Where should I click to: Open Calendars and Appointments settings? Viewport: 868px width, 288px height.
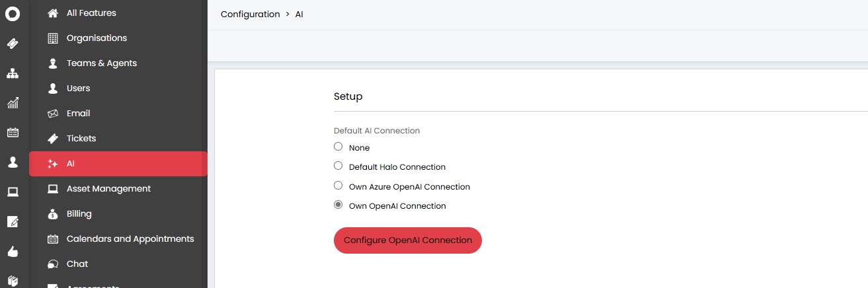[130, 239]
